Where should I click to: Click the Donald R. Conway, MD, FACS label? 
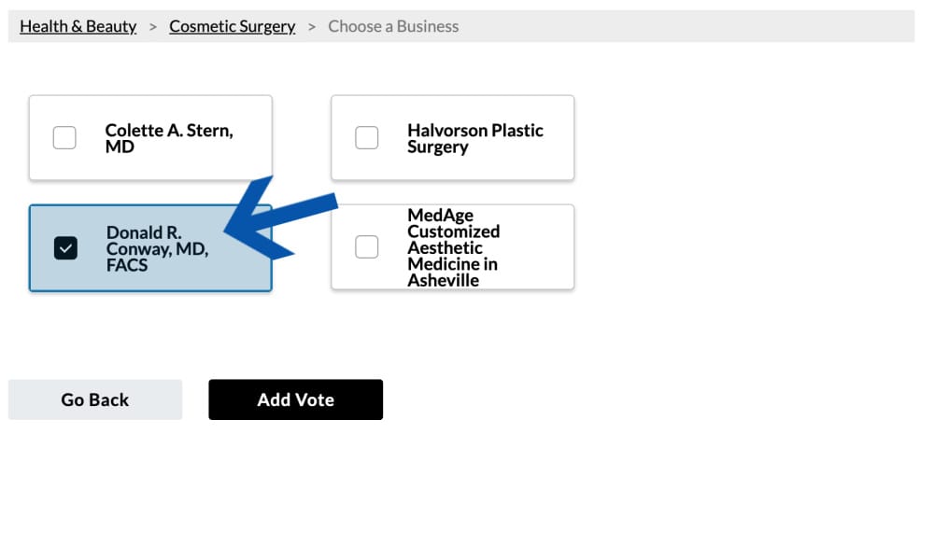(157, 249)
